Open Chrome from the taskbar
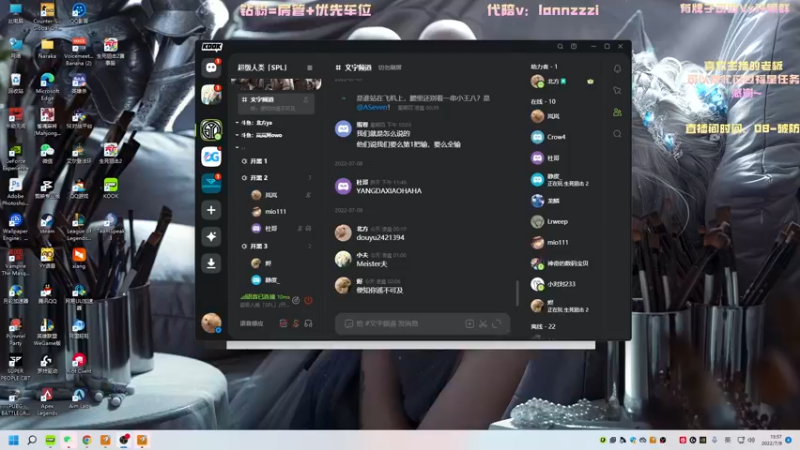This screenshot has height=450, width=800. point(87,440)
